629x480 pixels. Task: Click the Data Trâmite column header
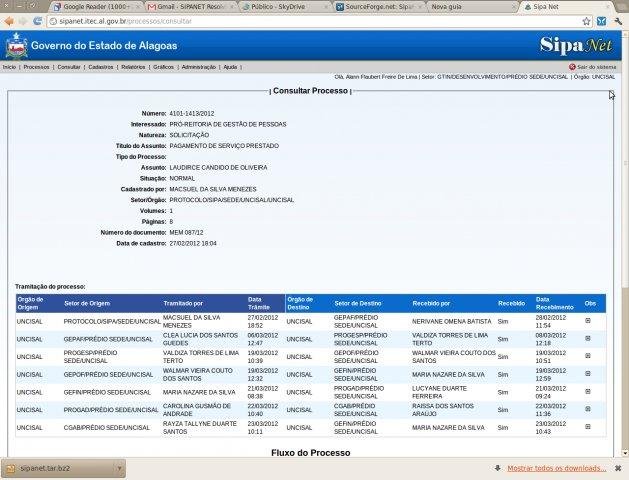click(x=259, y=304)
